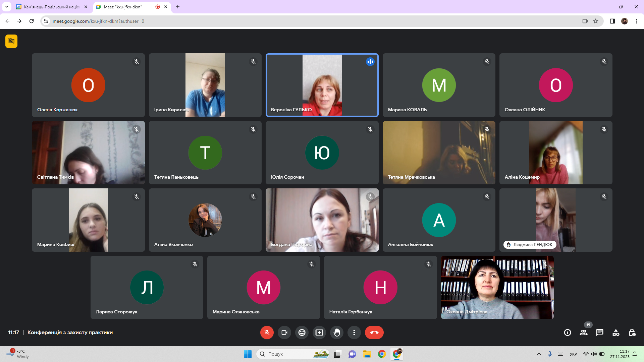Show hidden system tray icons
Screen dimensions: 644x362
pos(539,354)
